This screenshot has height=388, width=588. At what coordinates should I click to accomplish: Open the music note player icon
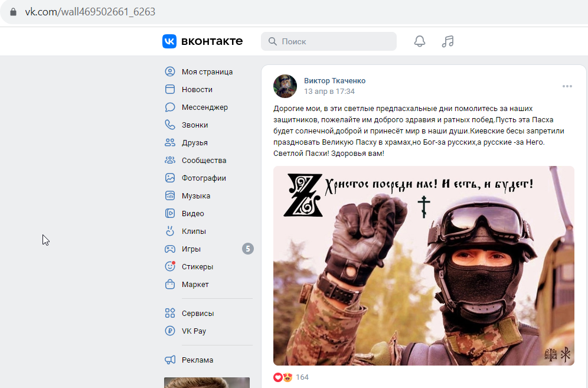point(447,41)
